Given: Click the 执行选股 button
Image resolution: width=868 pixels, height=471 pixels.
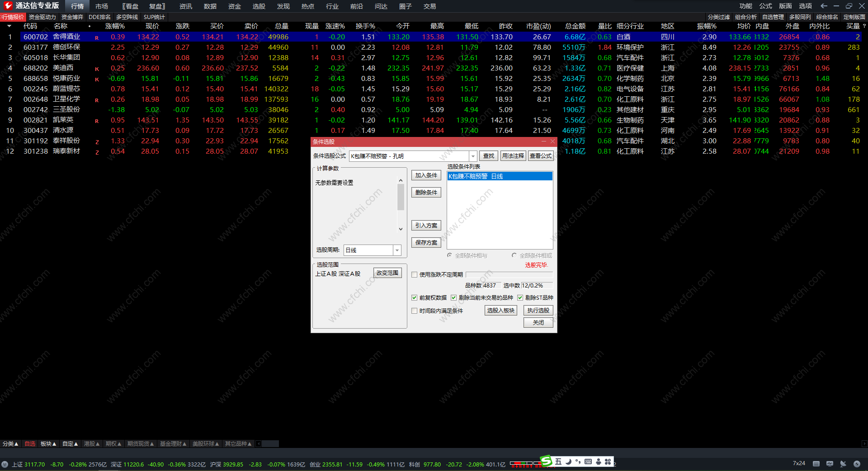Looking at the screenshot, I should coord(538,311).
